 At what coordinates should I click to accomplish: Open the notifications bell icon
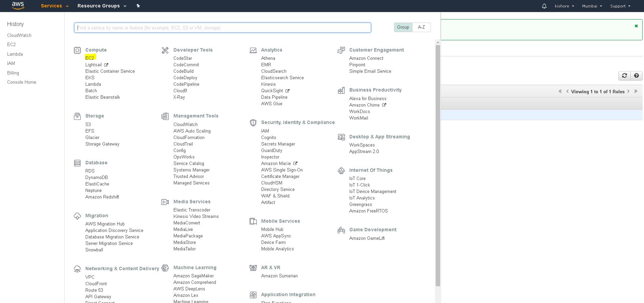coord(544,6)
